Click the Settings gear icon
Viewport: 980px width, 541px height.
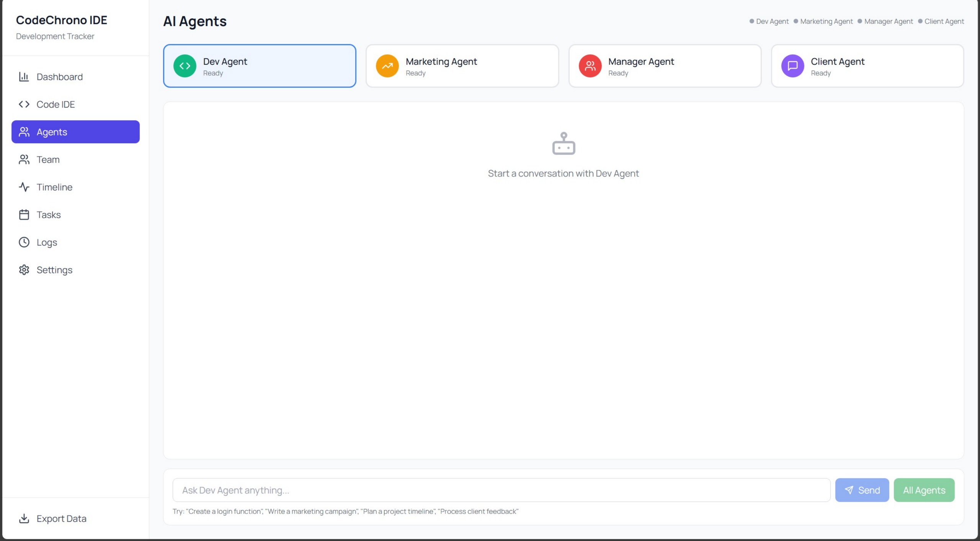click(x=24, y=270)
